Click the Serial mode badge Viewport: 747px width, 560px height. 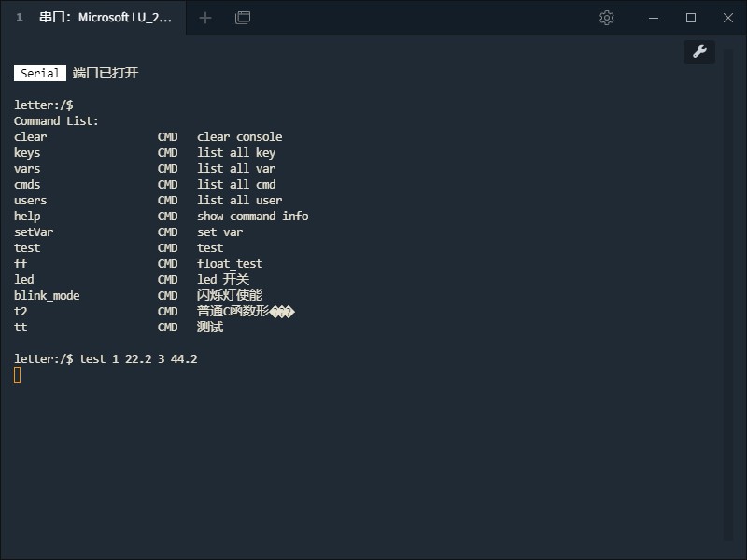pos(37,73)
